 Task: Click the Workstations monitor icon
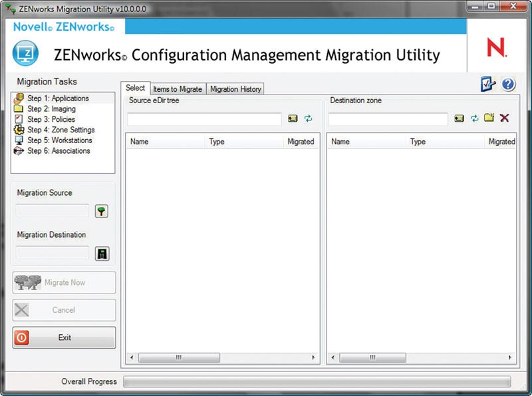[19, 140]
